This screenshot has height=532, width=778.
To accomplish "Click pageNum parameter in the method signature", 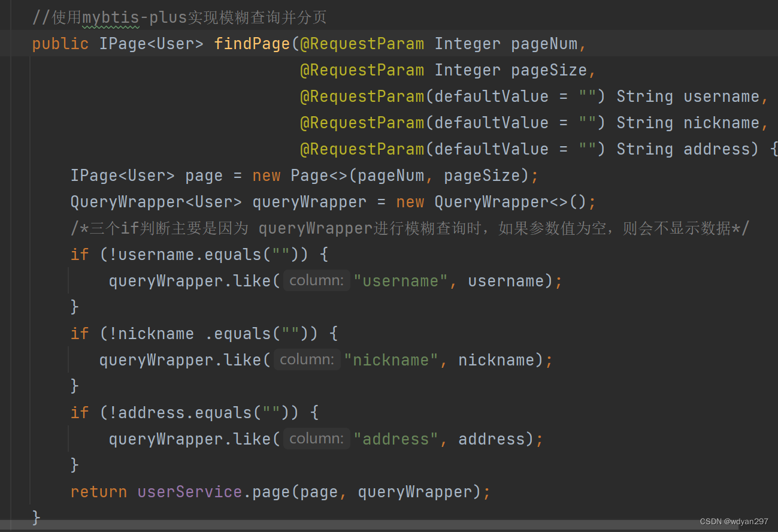I will click(x=544, y=44).
